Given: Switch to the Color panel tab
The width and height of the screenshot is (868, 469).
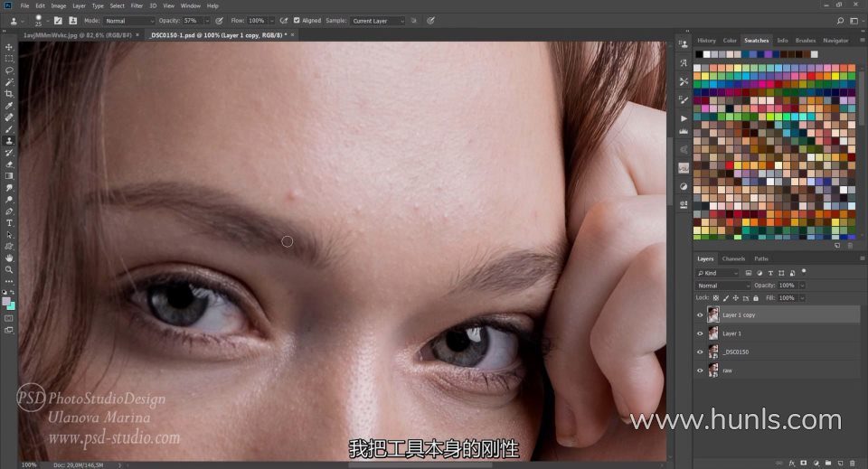Looking at the screenshot, I should click(x=730, y=41).
